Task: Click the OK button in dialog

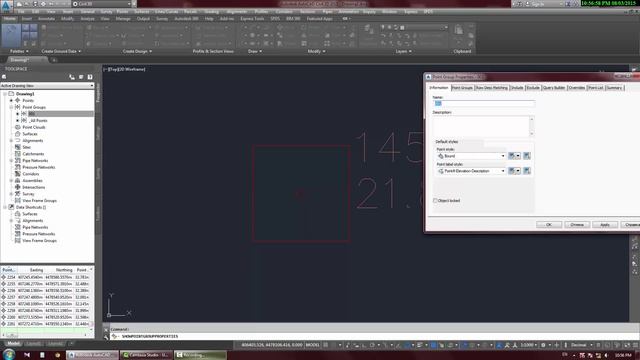Action: click(x=549, y=225)
